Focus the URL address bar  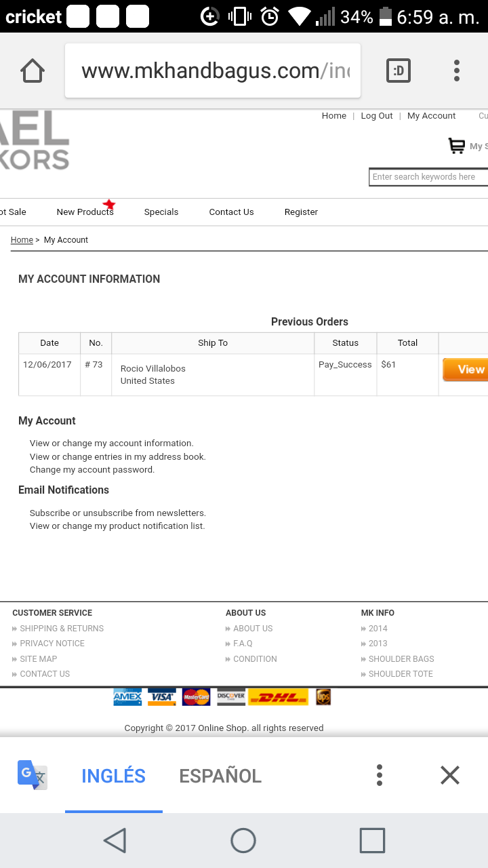[x=213, y=71]
